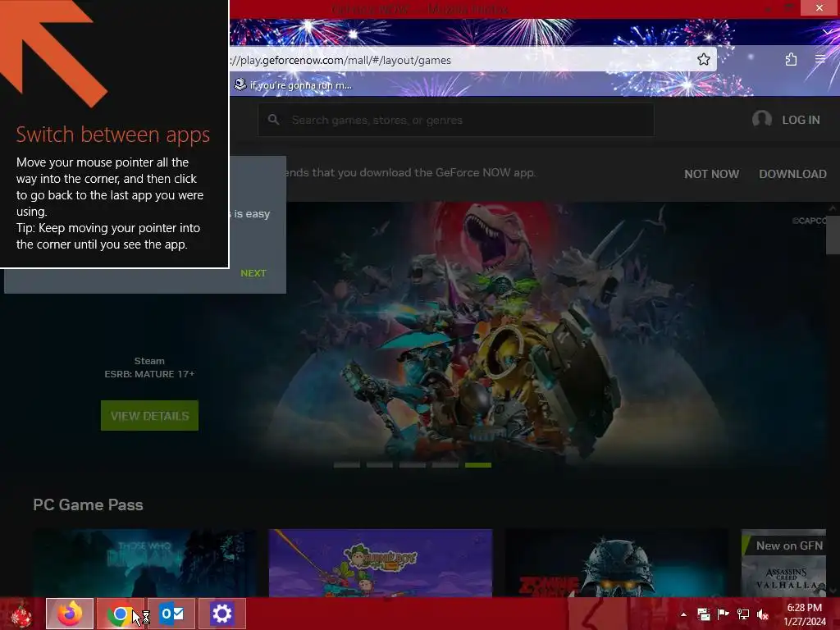Select the third carousel slide indicator
The image size is (840, 630).
[x=413, y=465]
